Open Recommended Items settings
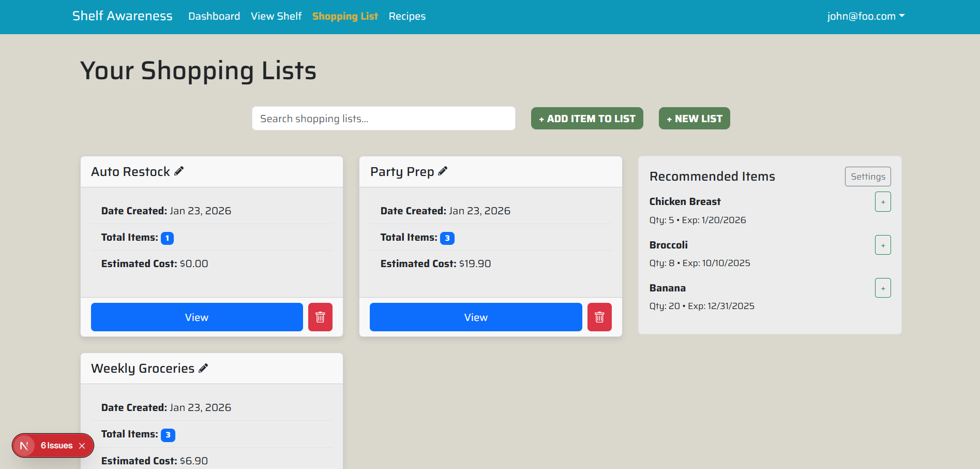This screenshot has height=469, width=980. coord(868,176)
